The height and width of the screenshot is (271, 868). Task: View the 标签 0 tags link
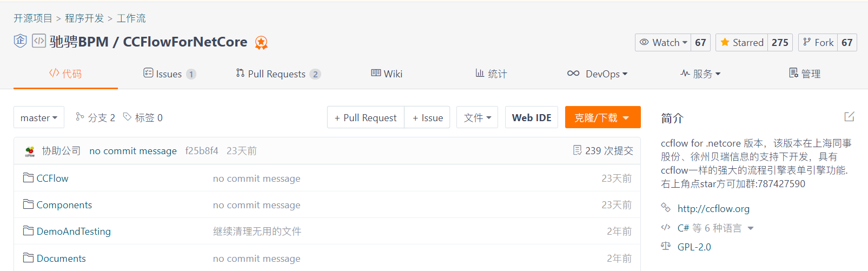(x=143, y=117)
